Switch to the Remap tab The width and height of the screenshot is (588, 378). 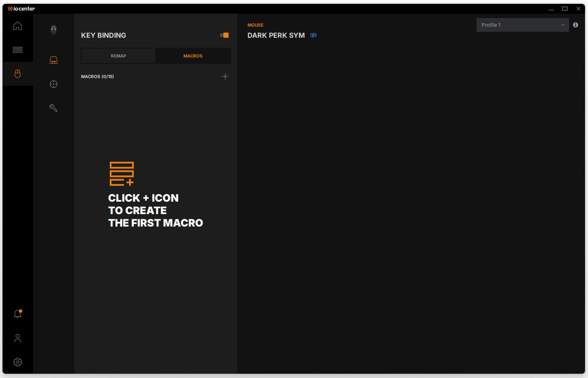[x=118, y=56]
